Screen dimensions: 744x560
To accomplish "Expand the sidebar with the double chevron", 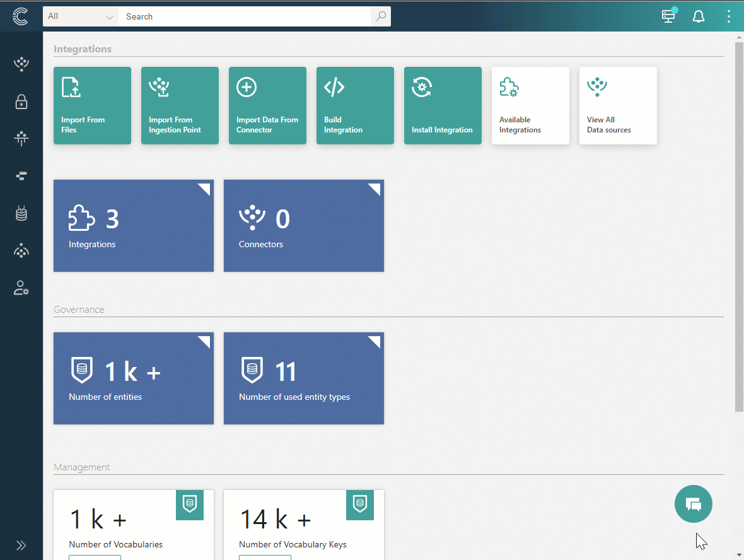I will [21, 545].
